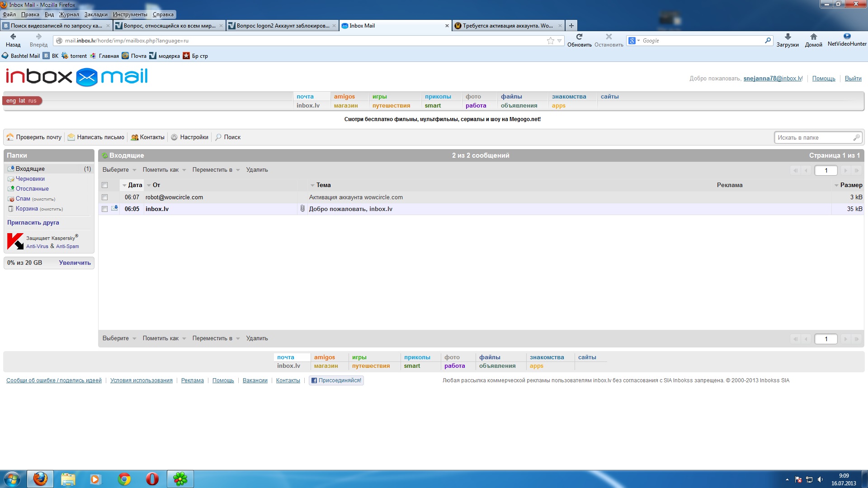Click the Настройки gear icon
The height and width of the screenshot is (488, 868).
pos(174,137)
